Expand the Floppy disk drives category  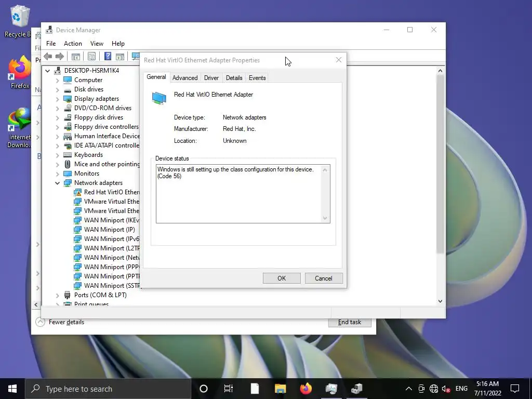pyautogui.click(x=57, y=117)
